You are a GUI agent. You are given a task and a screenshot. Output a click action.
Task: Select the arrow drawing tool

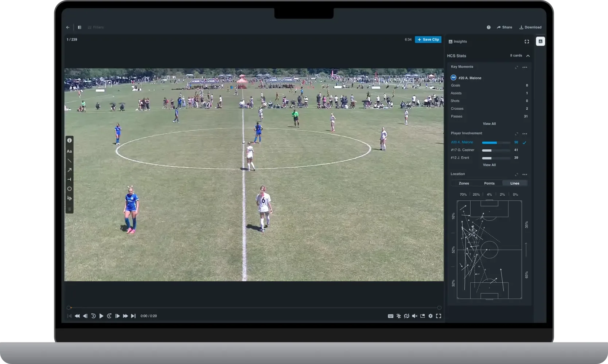coord(69,170)
